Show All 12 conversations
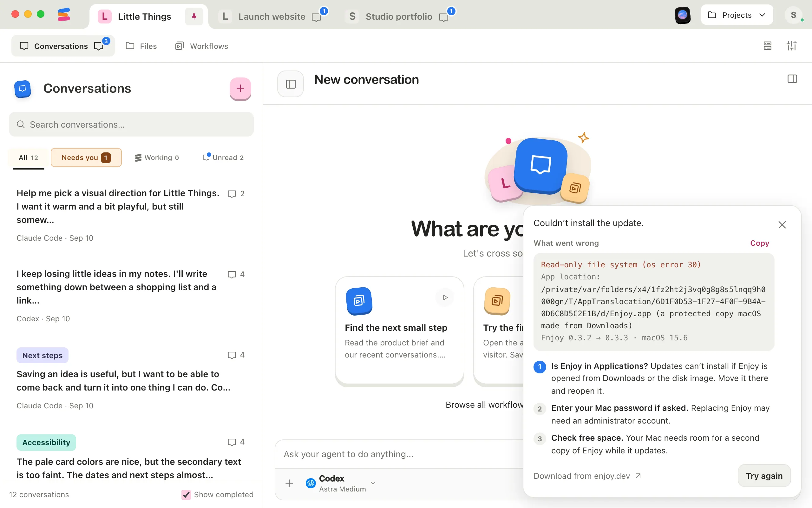Image resolution: width=812 pixels, height=508 pixels. (29, 157)
